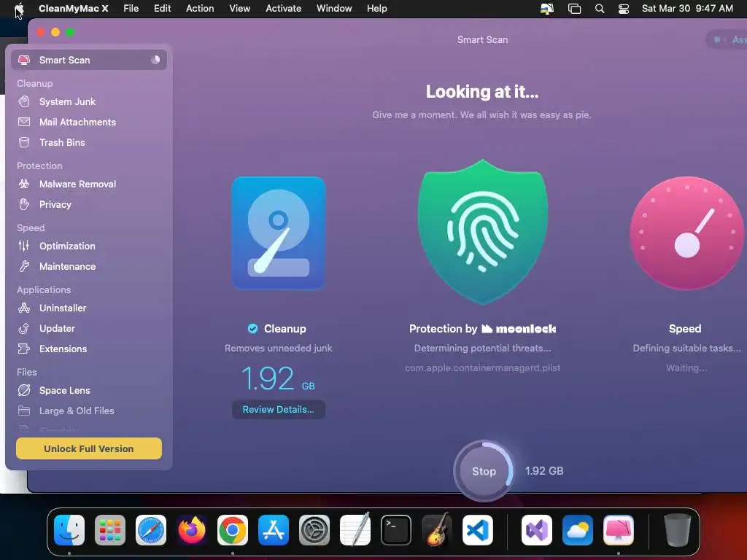Screen dimensions: 747x560
Task: Open Smart Scan in the sidebar
Action: pos(88,60)
